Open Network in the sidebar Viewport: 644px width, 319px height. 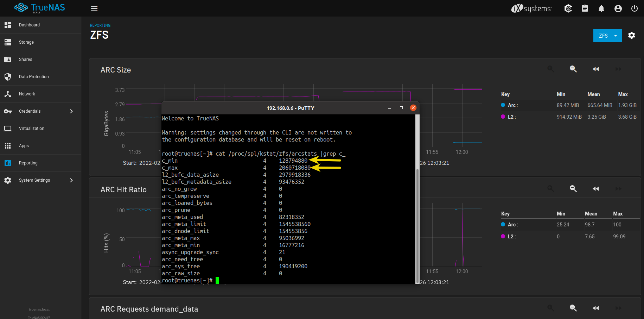pos(41,94)
